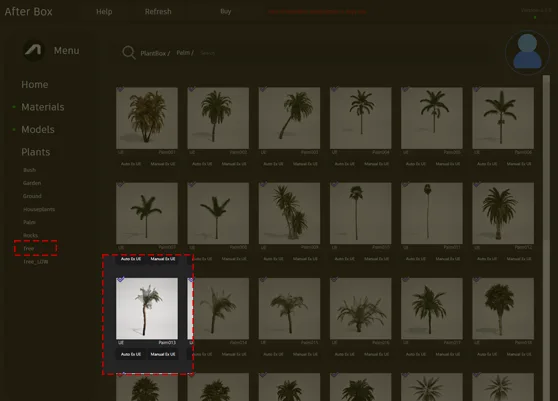
Task: Click Manual Ex UE under Palm007
Action: (163, 259)
